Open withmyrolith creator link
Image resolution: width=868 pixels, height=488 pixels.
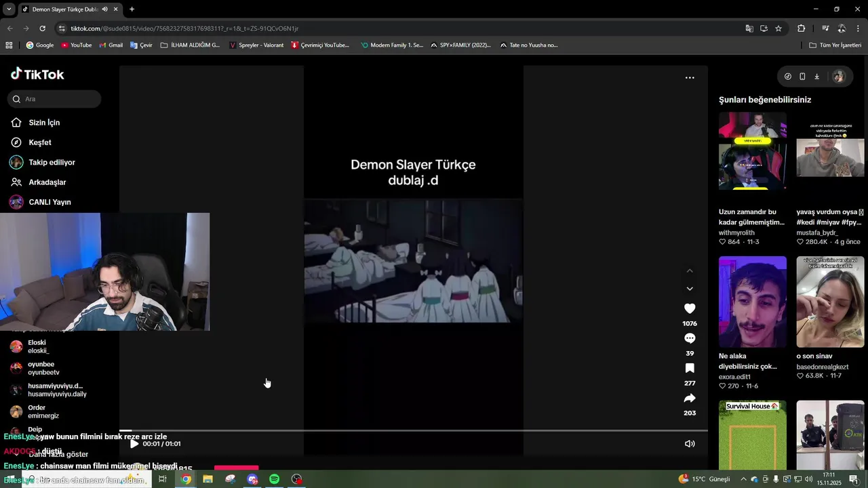[x=736, y=232]
